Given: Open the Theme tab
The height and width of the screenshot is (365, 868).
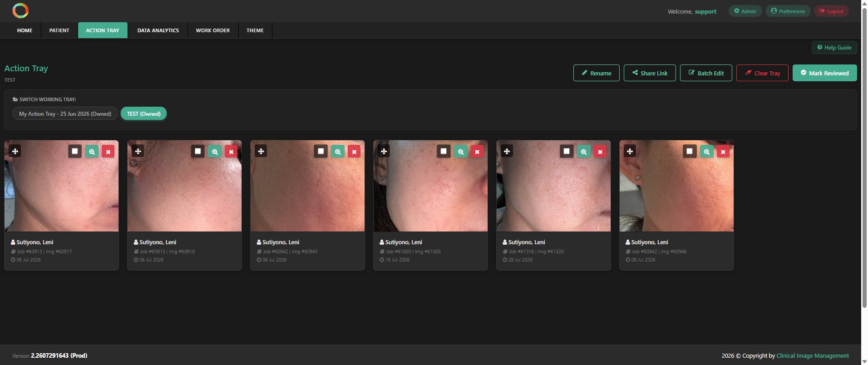Looking at the screenshot, I should (255, 30).
